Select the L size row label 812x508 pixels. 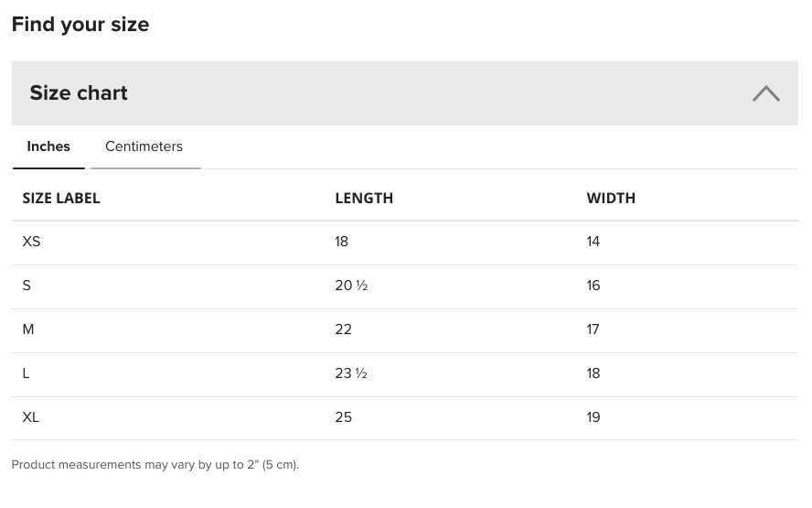tap(26, 373)
